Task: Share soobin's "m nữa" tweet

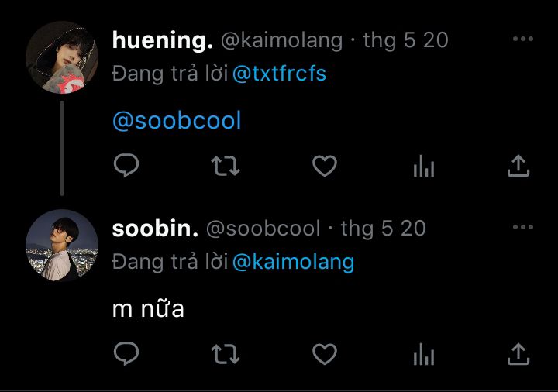Action: (x=518, y=354)
